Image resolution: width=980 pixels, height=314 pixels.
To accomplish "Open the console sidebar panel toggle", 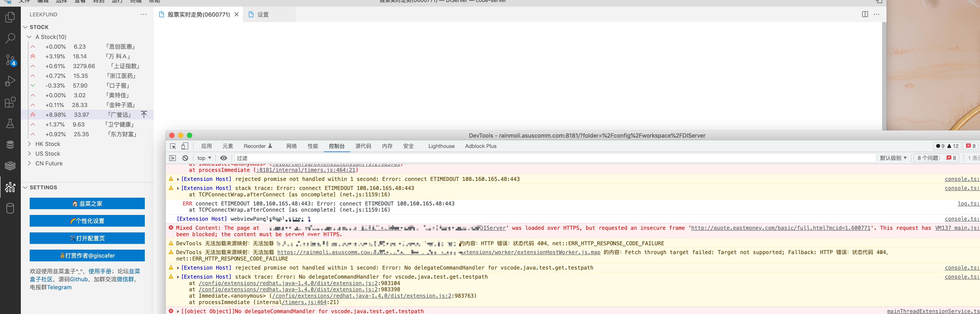I will pyautogui.click(x=172, y=158).
